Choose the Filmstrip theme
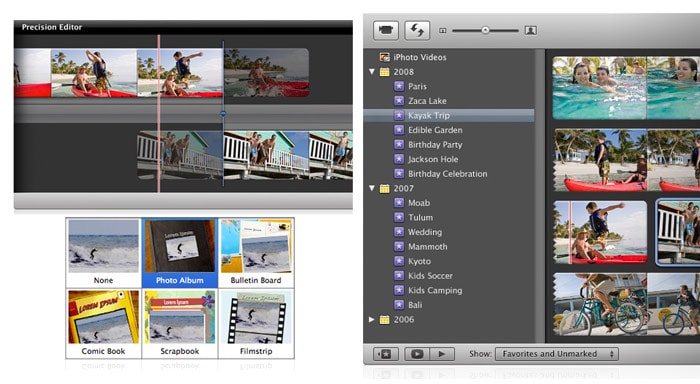This screenshot has height=384, width=700. point(256,324)
